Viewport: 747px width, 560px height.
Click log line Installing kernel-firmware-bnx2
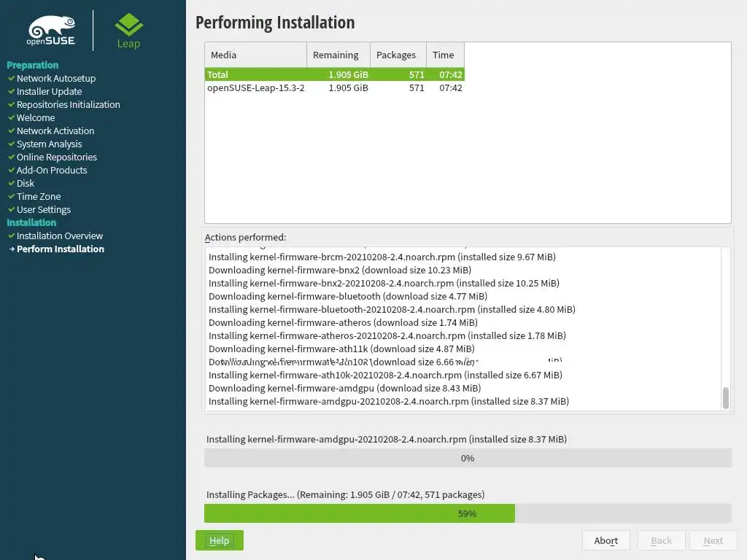point(384,283)
